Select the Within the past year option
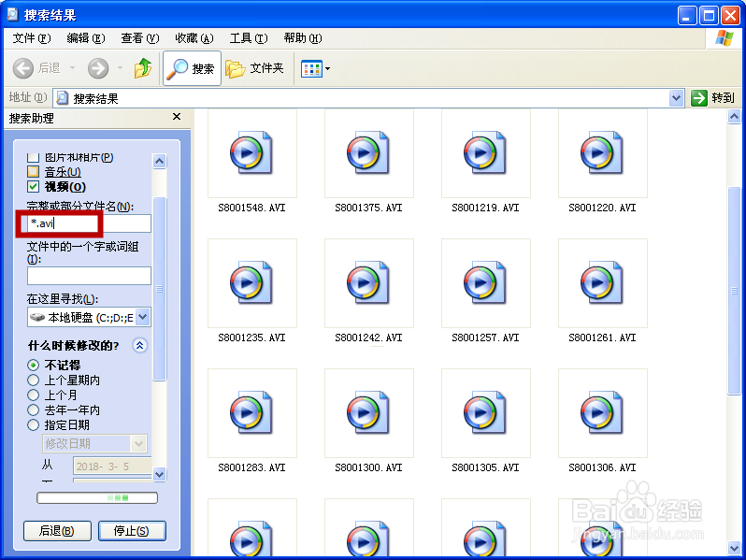This screenshot has width=746, height=560. tap(33, 410)
